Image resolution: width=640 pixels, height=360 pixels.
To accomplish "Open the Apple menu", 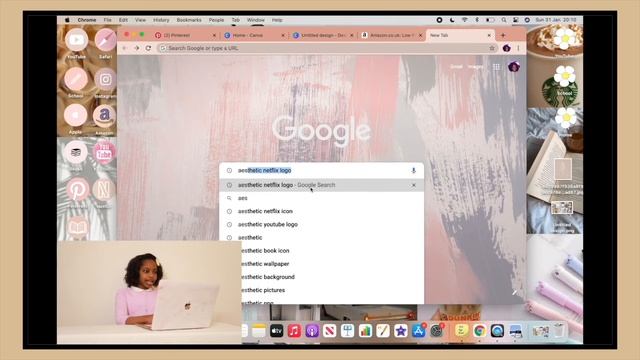I will [67, 20].
